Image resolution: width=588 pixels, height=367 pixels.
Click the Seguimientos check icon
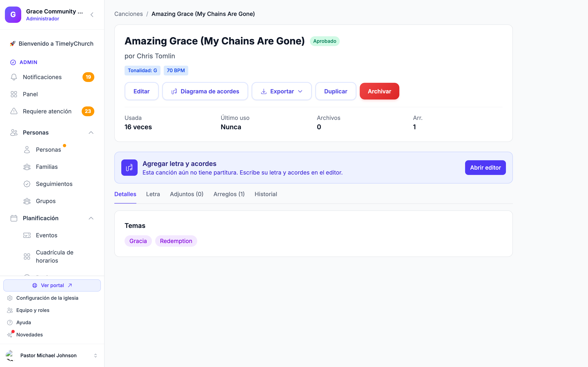click(27, 184)
